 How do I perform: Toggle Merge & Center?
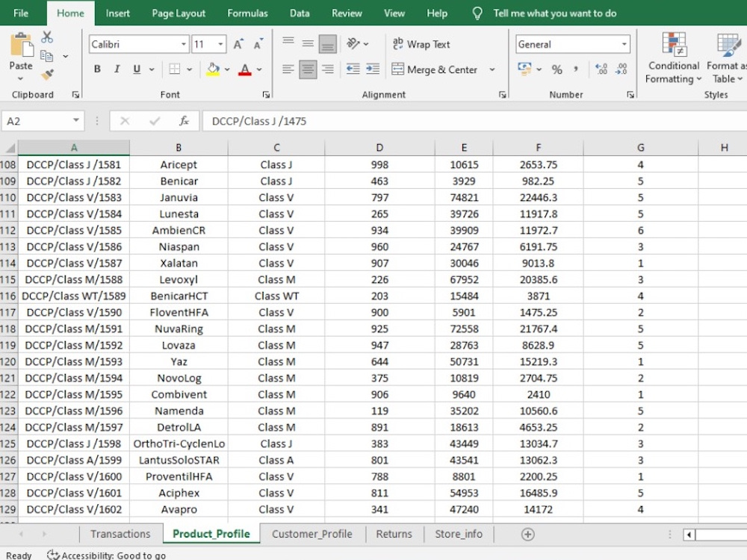(434, 69)
